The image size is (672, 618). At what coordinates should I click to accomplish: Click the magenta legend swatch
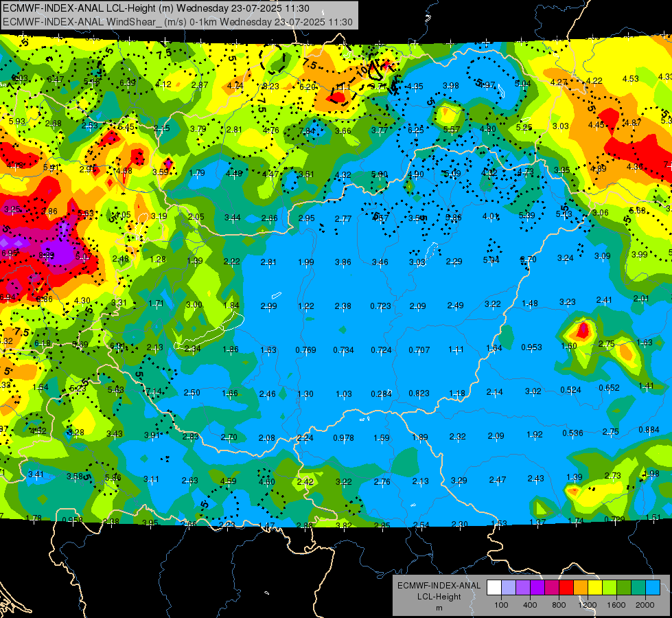pyautogui.click(x=552, y=588)
